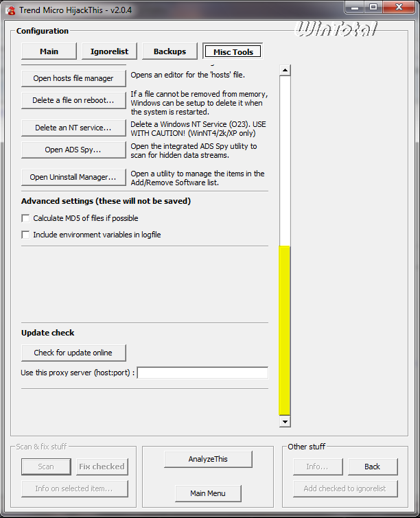
Task: Click 'Opens an editor for the hosts file' text
Action: click(187, 75)
